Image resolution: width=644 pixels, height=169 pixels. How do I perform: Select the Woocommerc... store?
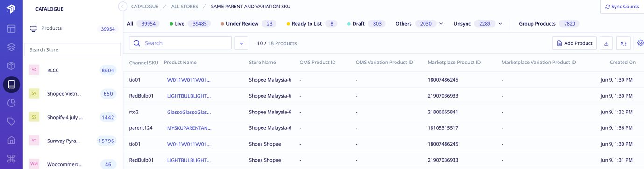point(73,164)
